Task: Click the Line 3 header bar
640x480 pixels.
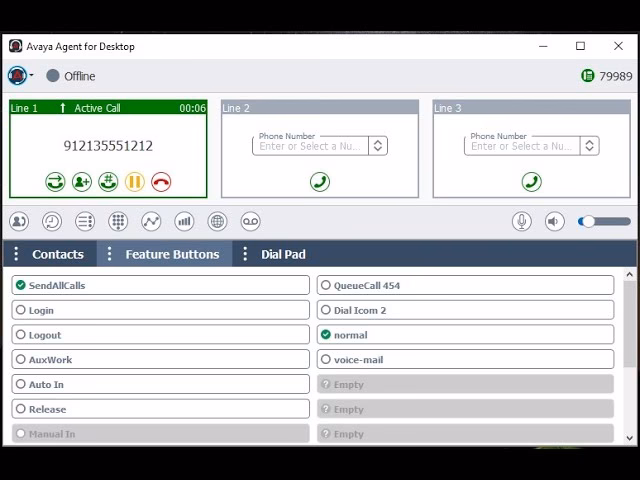Action: tap(531, 108)
